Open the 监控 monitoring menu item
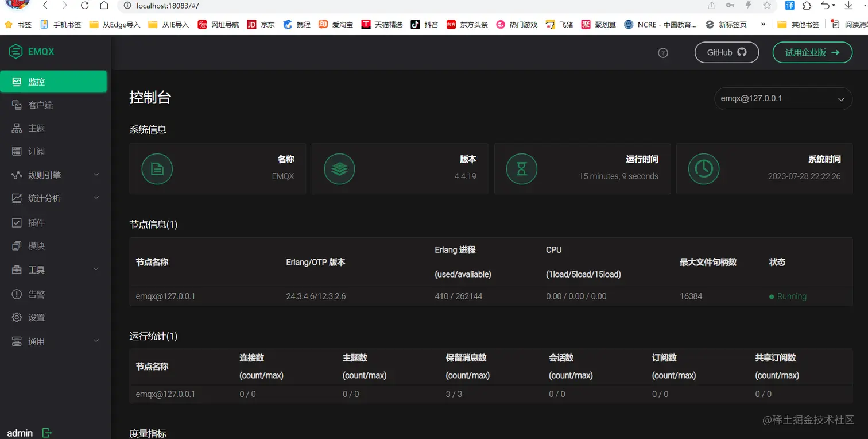Image resolution: width=868 pixels, height=439 pixels. coord(53,82)
